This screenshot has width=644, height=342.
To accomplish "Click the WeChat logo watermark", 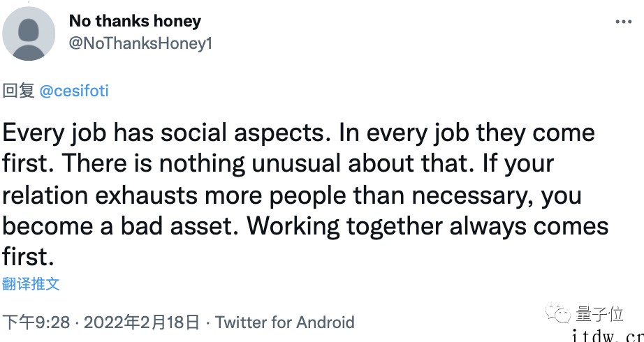I will pyautogui.click(x=558, y=313).
